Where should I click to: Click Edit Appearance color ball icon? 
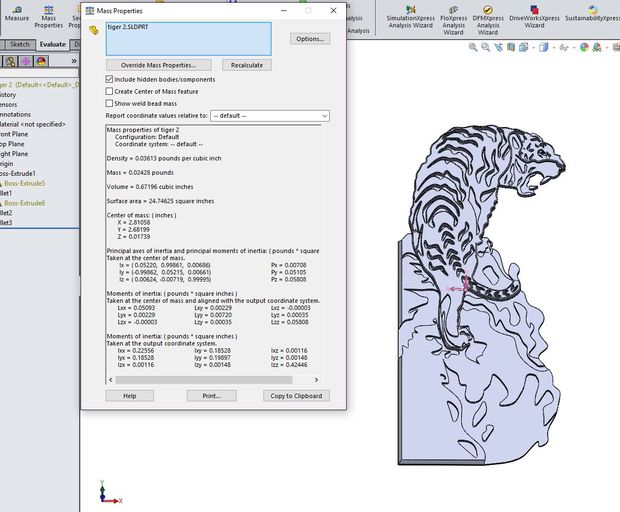(x=584, y=47)
